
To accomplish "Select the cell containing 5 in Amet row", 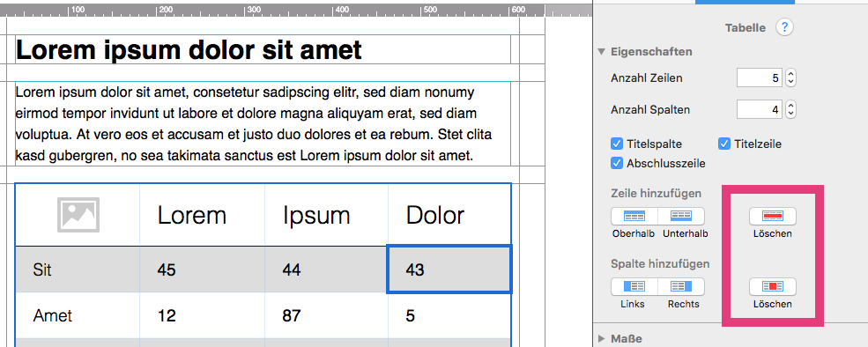I will [x=449, y=315].
